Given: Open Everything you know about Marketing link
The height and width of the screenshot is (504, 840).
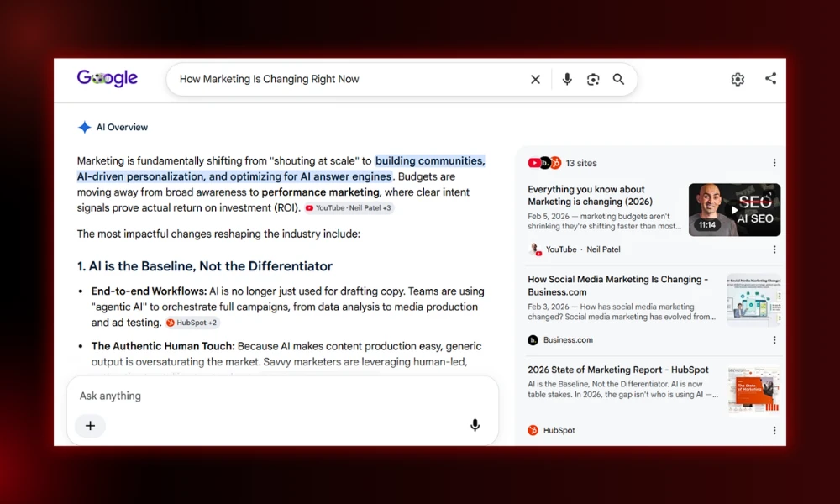Looking at the screenshot, I should pyautogui.click(x=590, y=196).
